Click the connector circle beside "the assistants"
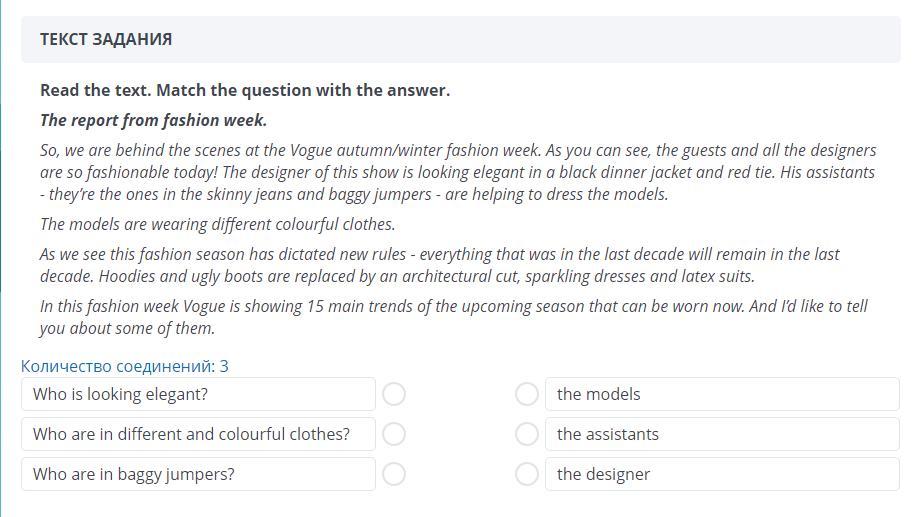Viewport: 915px width, 517px height. click(x=527, y=434)
